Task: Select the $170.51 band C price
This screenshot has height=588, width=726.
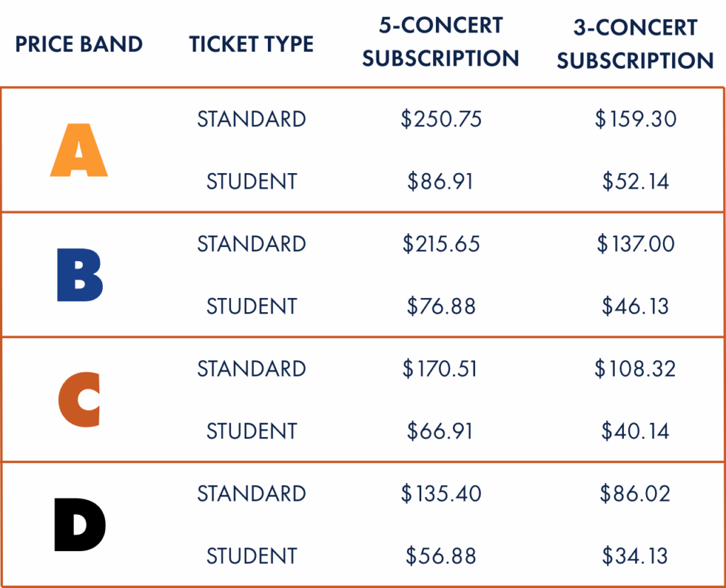Action: (x=440, y=369)
